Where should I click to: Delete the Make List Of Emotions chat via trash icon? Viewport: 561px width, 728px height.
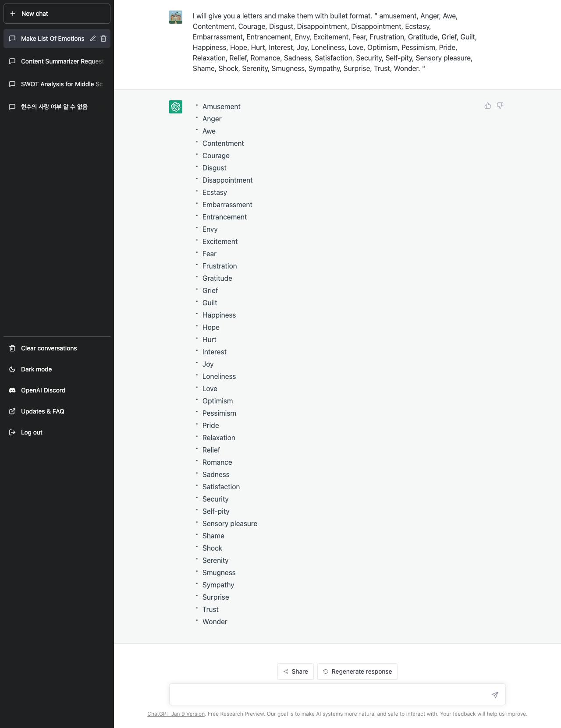pyautogui.click(x=103, y=39)
